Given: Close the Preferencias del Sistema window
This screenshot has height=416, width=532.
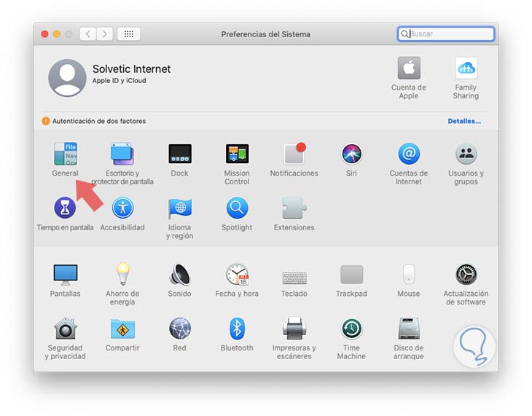Looking at the screenshot, I should (x=44, y=34).
